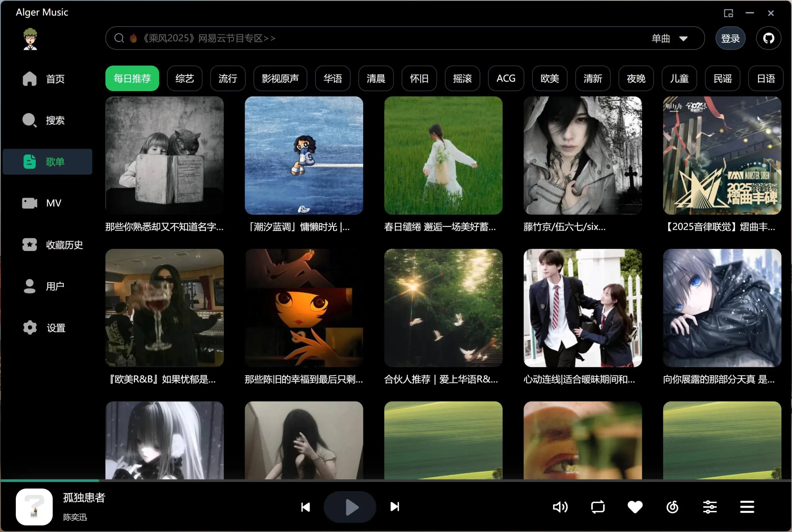Open the NetEase music source icon
The height and width of the screenshot is (532, 792).
[673, 507]
